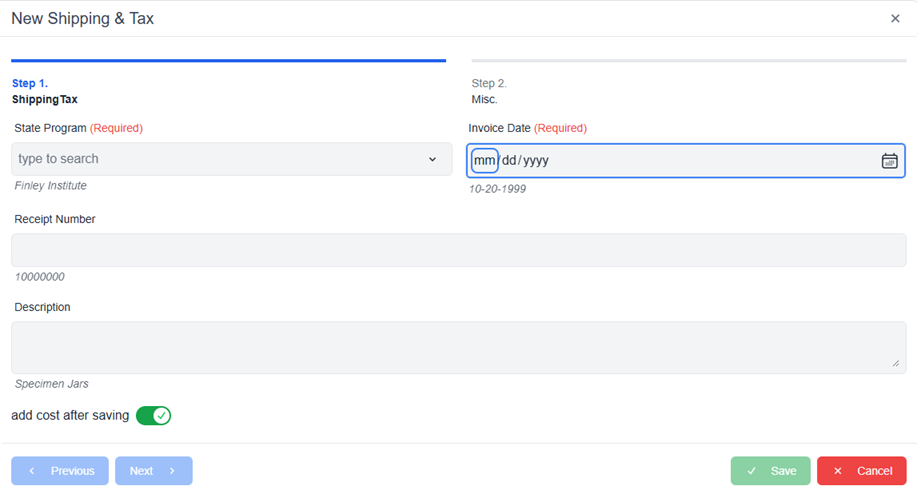The image size is (918, 503).
Task: Click the 10-20-1999 example date text
Action: pyautogui.click(x=497, y=189)
